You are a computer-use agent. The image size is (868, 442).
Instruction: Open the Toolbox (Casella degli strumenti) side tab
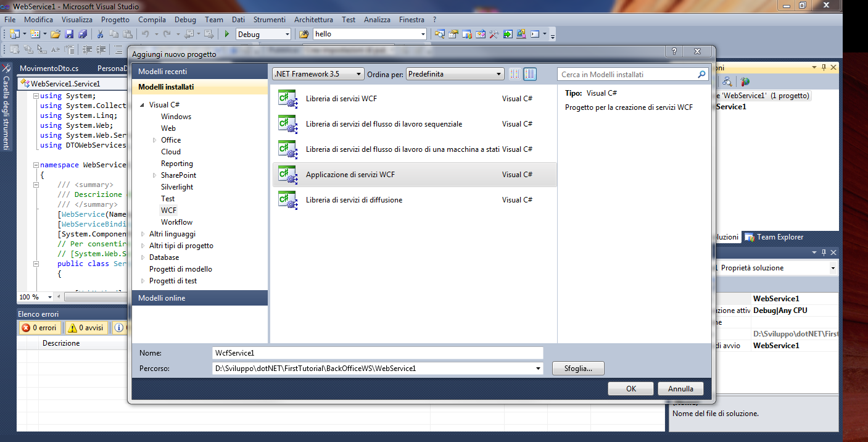tap(6, 106)
